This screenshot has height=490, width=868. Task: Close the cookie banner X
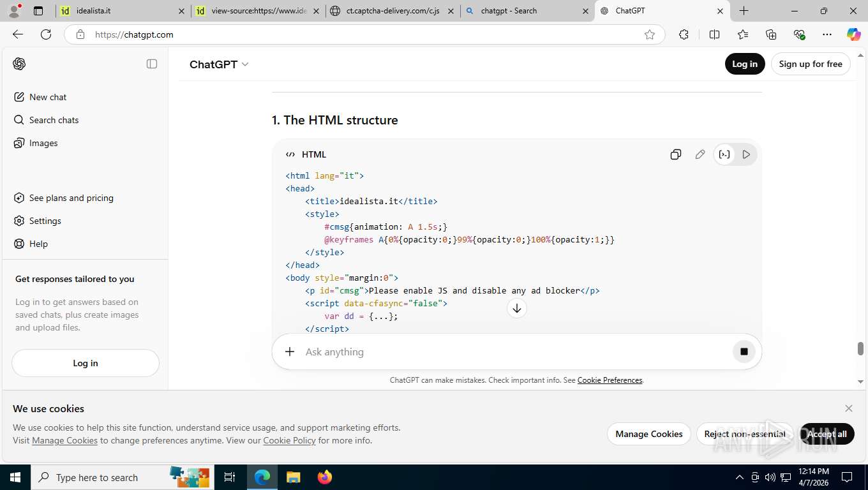point(848,408)
